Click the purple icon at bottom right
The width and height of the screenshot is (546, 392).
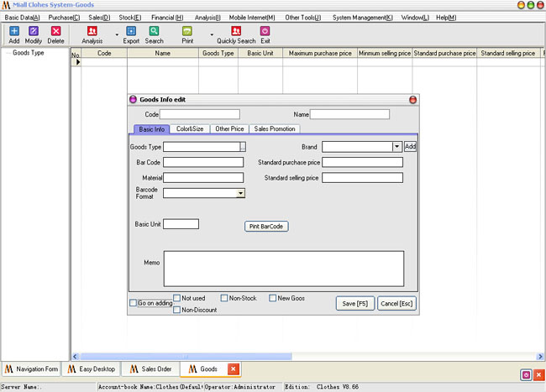[x=526, y=374]
